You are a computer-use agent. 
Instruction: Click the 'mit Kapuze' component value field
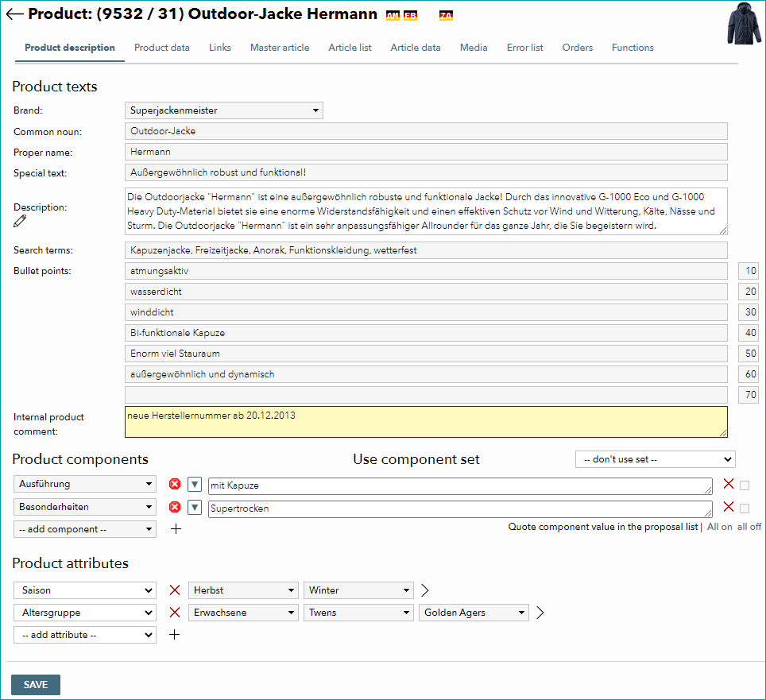coord(460,485)
